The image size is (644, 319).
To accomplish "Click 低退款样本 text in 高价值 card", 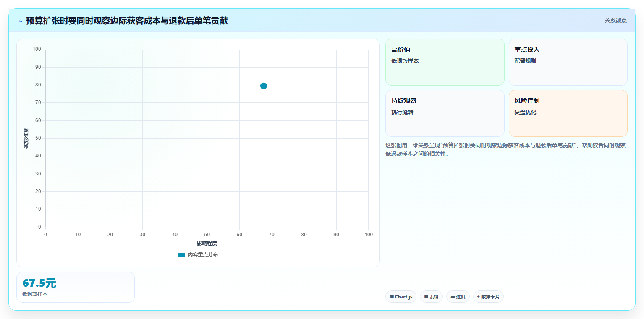I will (x=405, y=61).
